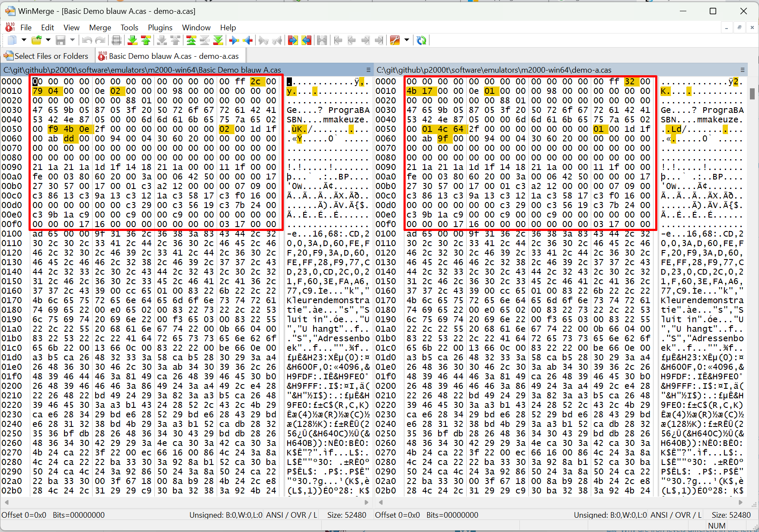The image size is (759, 532).
Task: Jump to next difference with green down arrow
Action: point(132,40)
